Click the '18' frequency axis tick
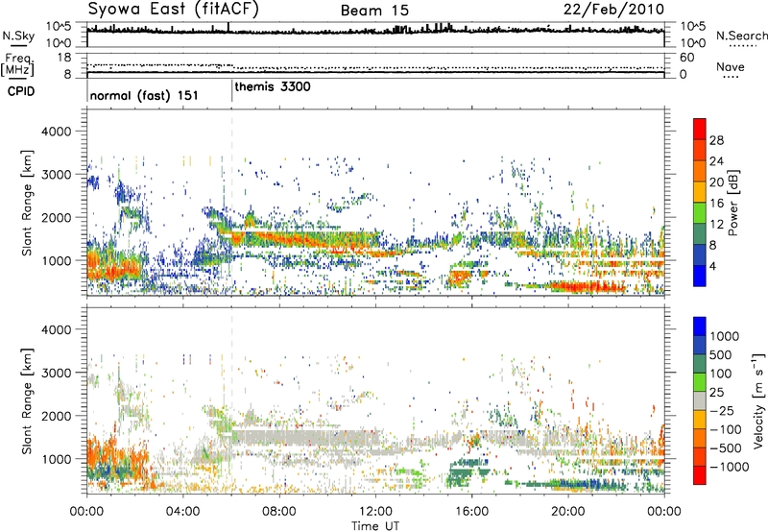 pos(64,58)
